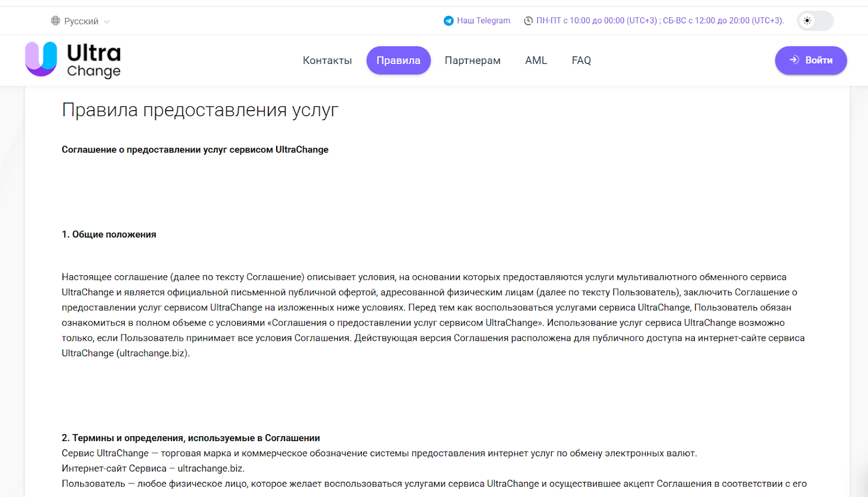Screen dimensions: 868x497
Task: Click the line starting Сервис UltraChange — торговая марка
Action: coord(379,453)
